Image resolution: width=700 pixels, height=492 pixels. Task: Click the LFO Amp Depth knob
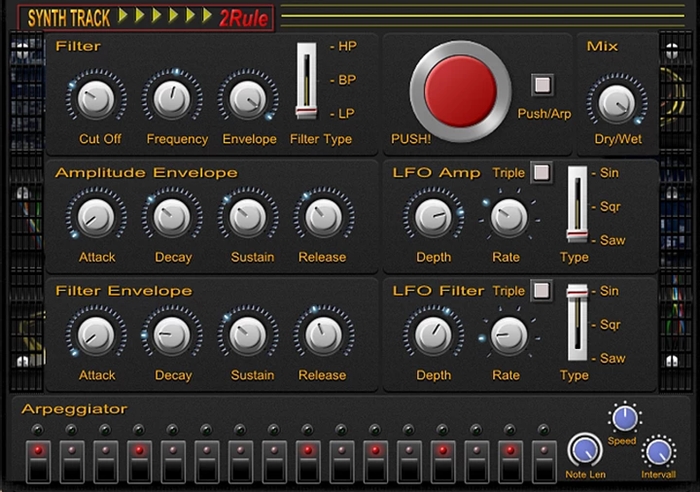pyautogui.click(x=433, y=217)
